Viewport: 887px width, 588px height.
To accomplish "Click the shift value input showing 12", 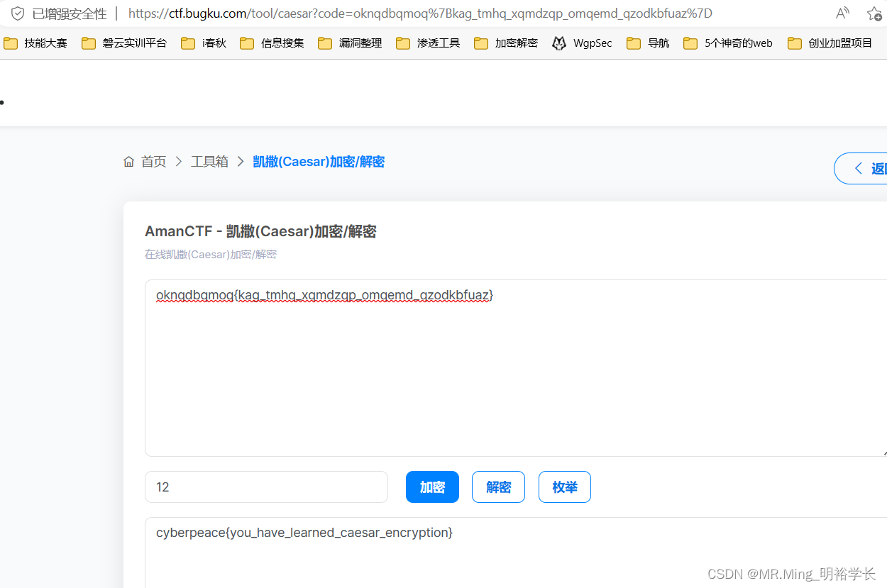I will [x=265, y=487].
